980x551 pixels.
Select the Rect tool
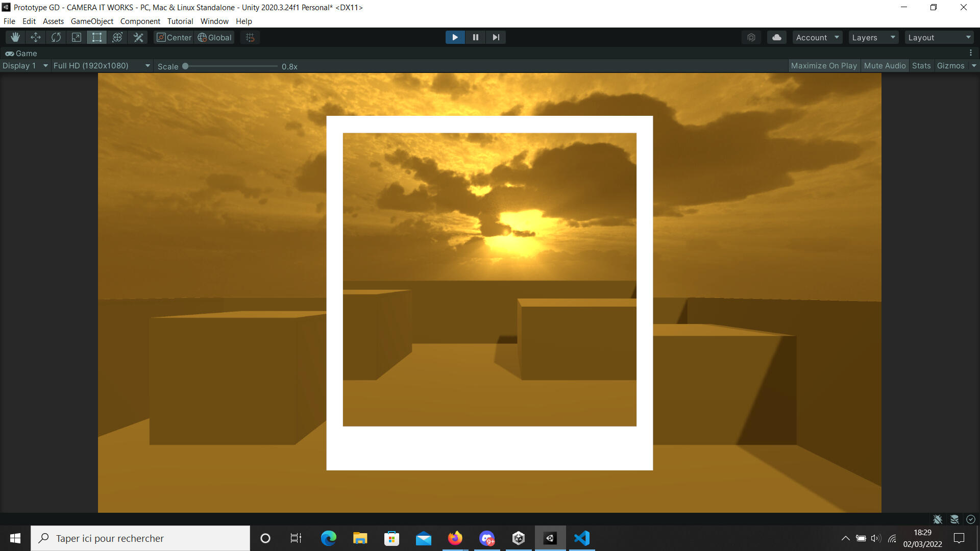click(97, 37)
